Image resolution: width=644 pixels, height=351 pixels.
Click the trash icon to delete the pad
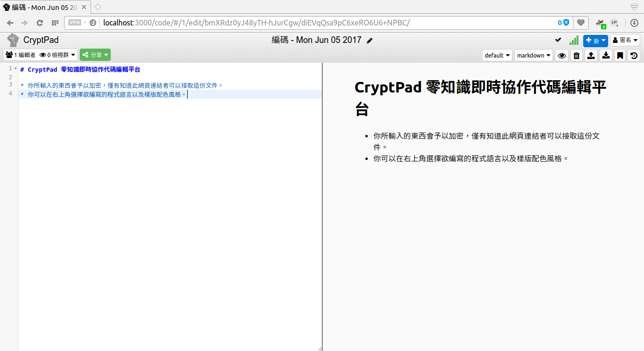coord(576,55)
